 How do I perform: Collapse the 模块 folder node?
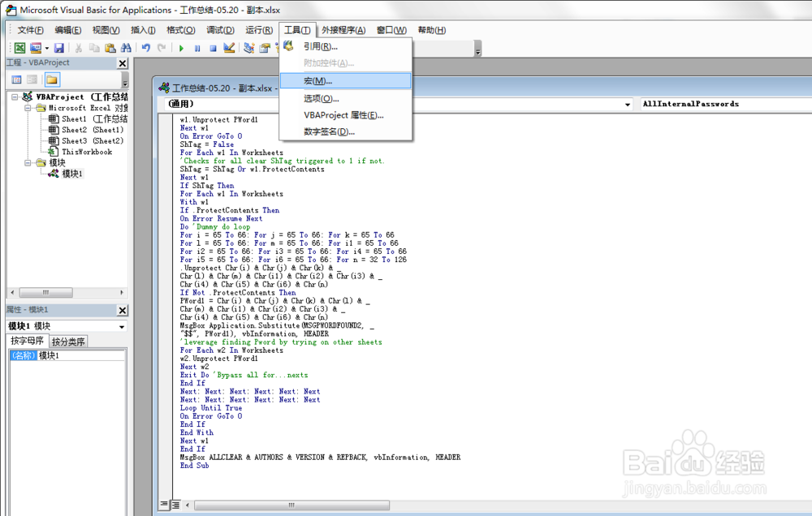tap(28, 162)
